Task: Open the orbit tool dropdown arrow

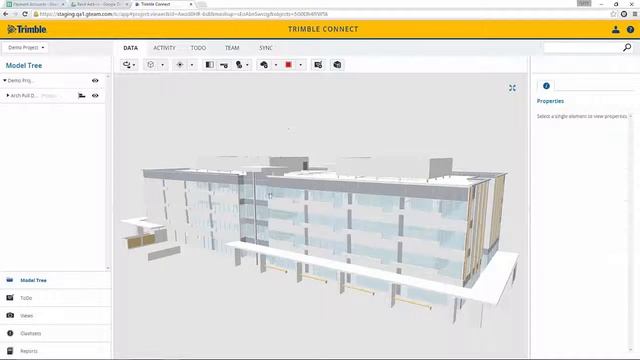Action: [x=134, y=65]
